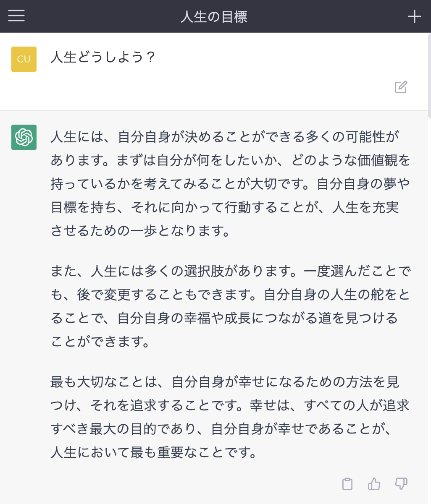431x504 pixels.
Task: Give the response a thumbs up
Action: [x=374, y=484]
